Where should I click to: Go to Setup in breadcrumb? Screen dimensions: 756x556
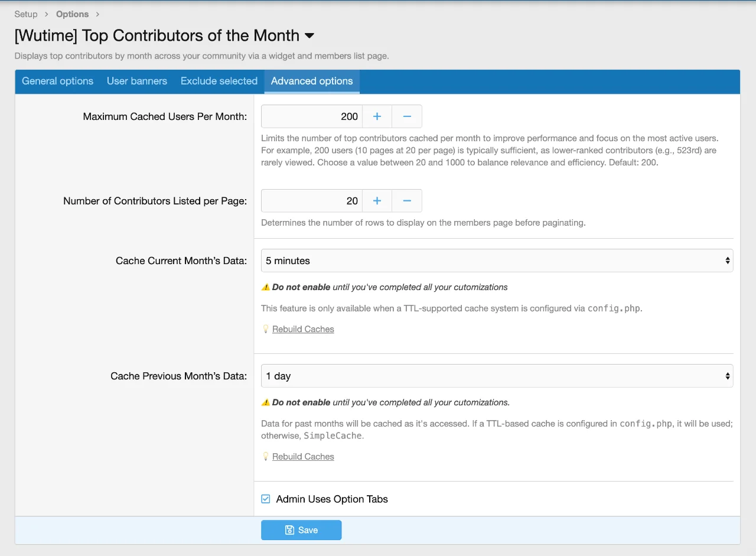click(x=26, y=14)
